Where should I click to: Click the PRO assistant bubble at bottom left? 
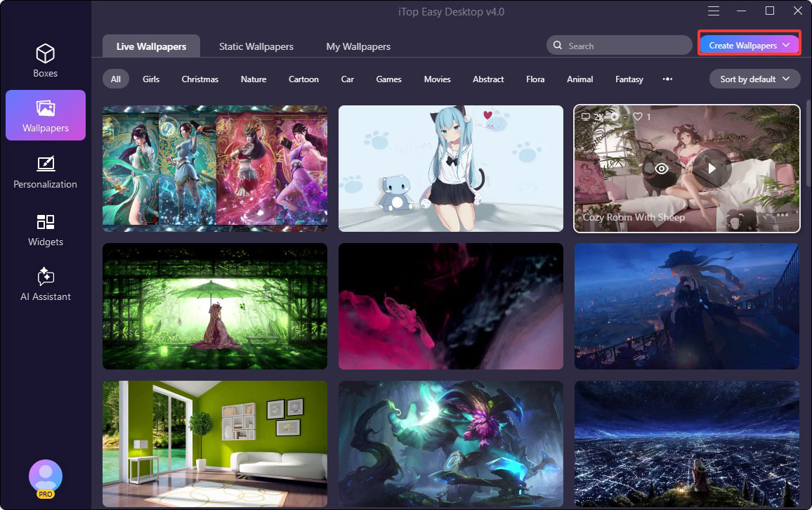tap(45, 476)
